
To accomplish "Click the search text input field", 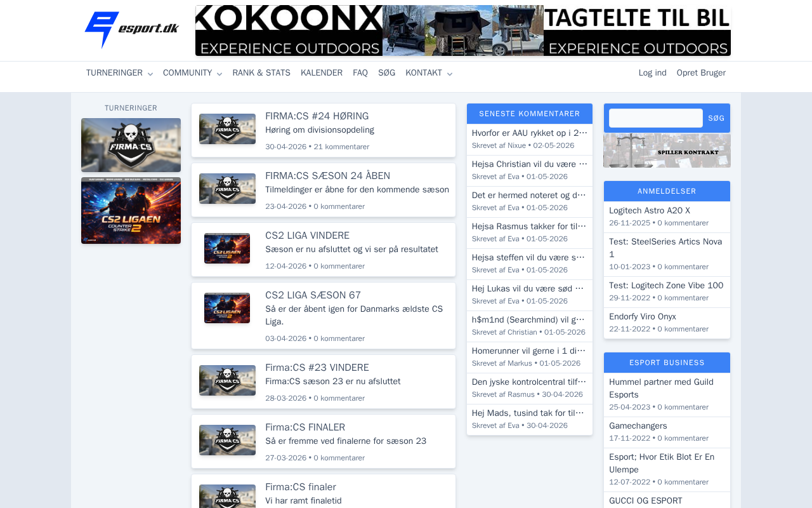I will [656, 118].
